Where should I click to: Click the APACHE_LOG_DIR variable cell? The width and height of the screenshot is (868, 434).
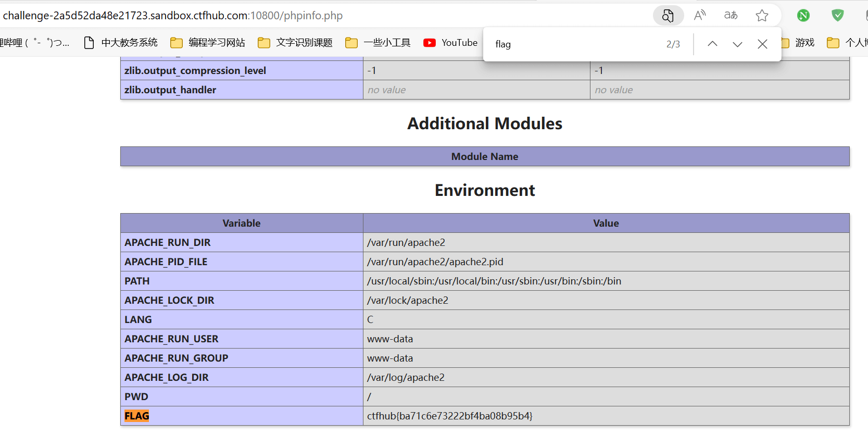pos(242,377)
